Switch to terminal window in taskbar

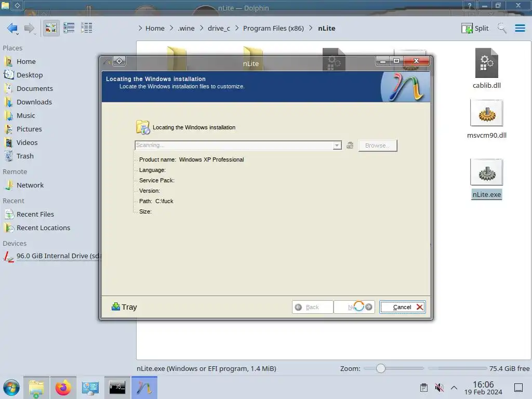point(117,388)
